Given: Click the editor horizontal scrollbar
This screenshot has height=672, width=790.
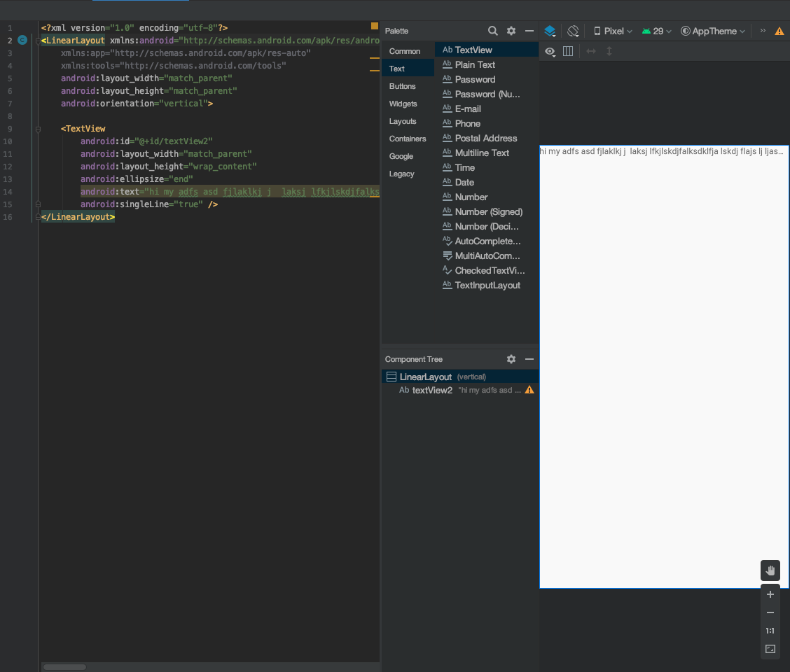Looking at the screenshot, I should click(64, 667).
